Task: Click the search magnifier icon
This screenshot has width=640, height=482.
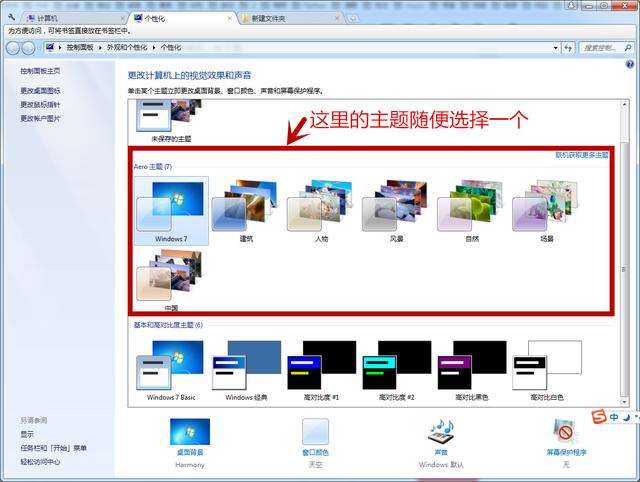Action: click(628, 48)
